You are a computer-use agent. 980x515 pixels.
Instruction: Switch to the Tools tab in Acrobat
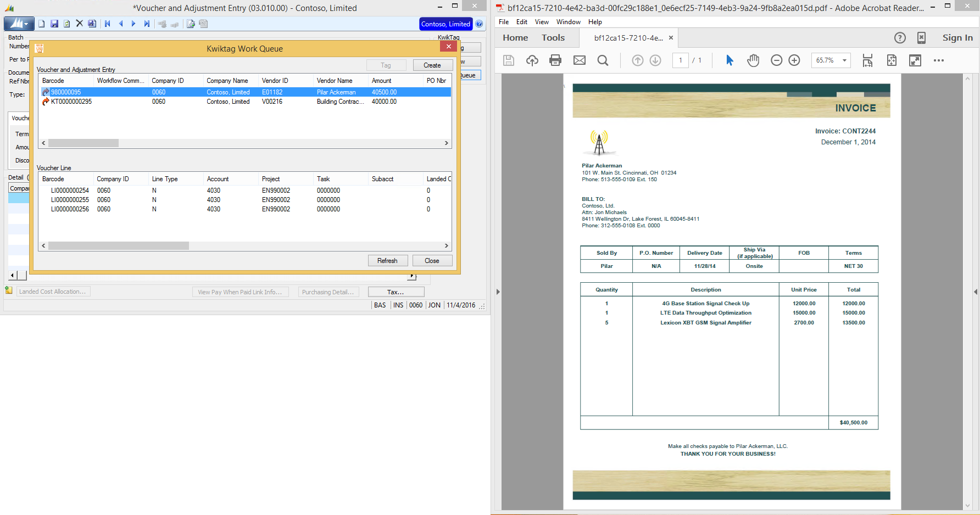pyautogui.click(x=553, y=38)
